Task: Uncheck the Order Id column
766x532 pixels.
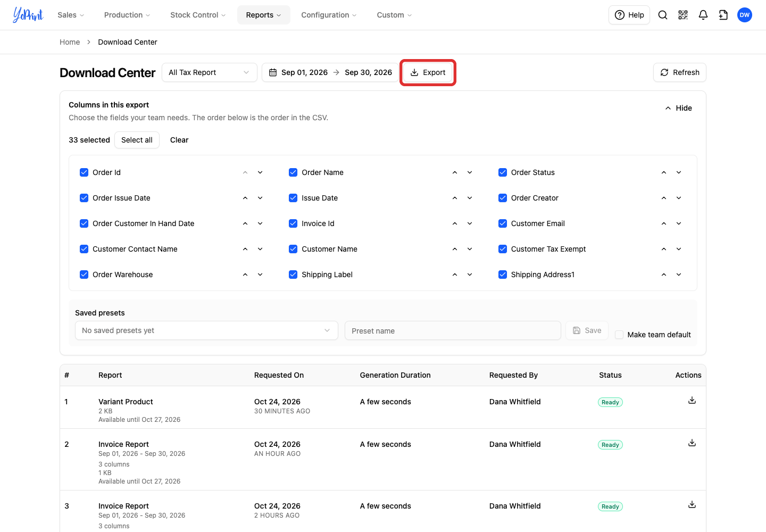Action: [84, 172]
